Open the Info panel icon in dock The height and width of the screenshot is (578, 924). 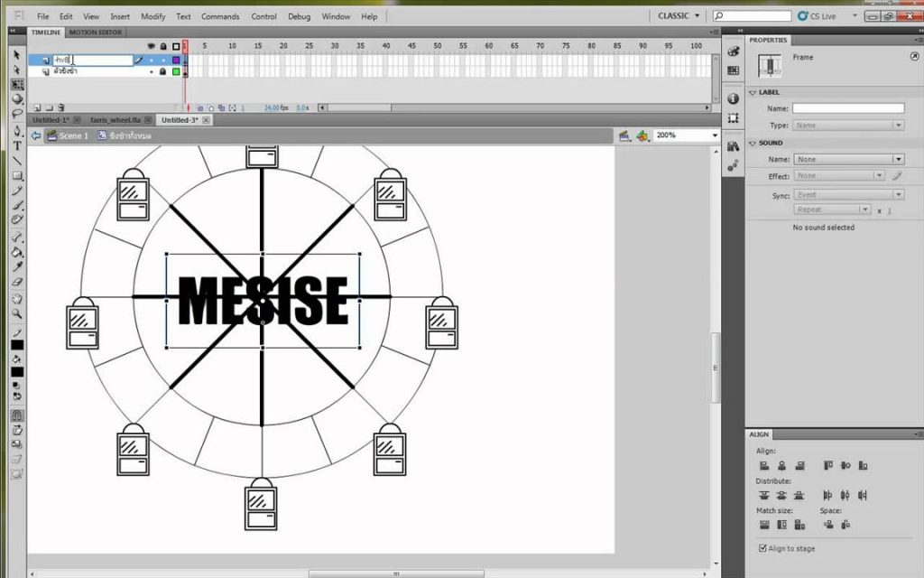click(x=733, y=98)
